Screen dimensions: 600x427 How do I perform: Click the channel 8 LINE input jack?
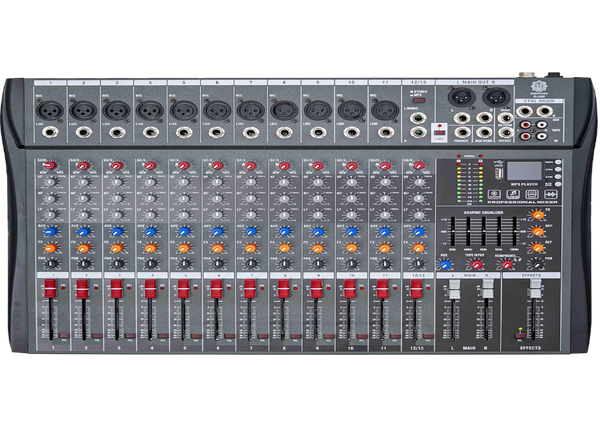pyautogui.click(x=284, y=132)
